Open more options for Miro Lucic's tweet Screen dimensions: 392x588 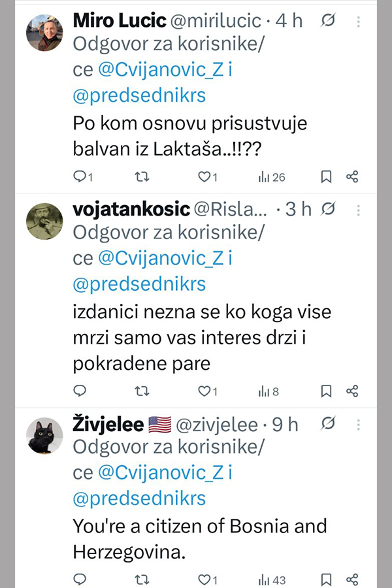[x=358, y=22]
